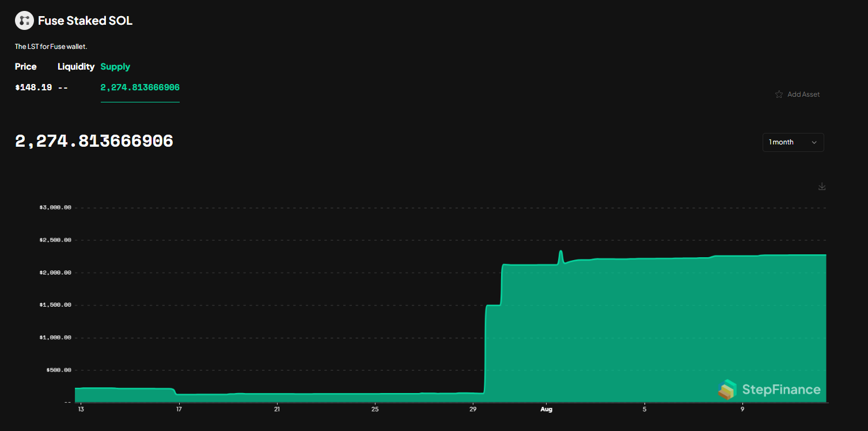The image size is (868, 431).
Task: Click the StepFinance cube logo watermark
Action: click(x=727, y=390)
